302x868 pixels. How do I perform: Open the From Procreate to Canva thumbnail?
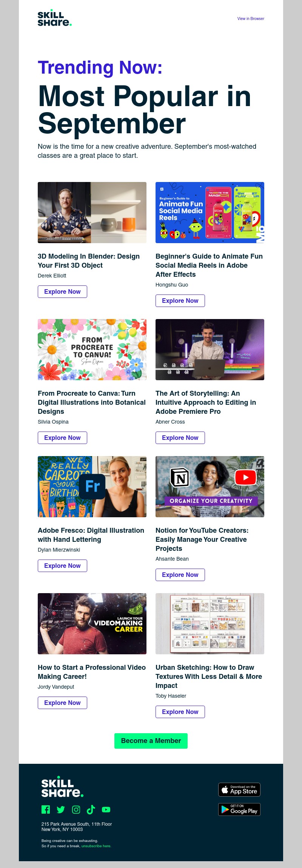[x=92, y=350]
